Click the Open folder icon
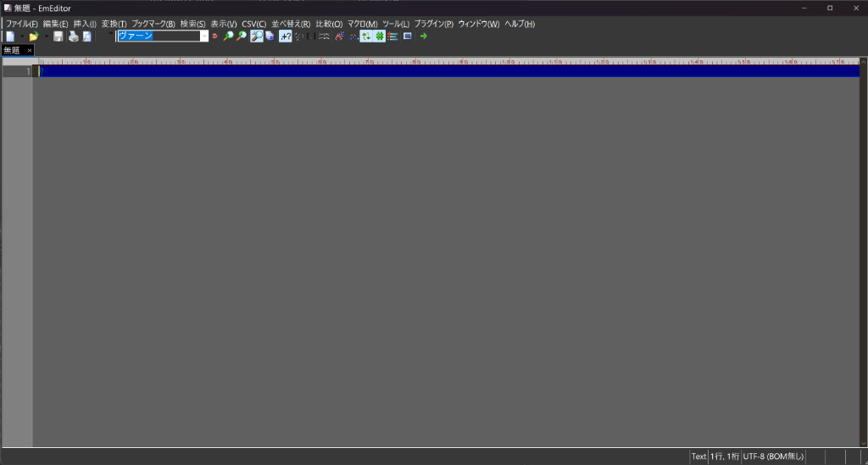The height and width of the screenshot is (465, 868). pos(34,36)
